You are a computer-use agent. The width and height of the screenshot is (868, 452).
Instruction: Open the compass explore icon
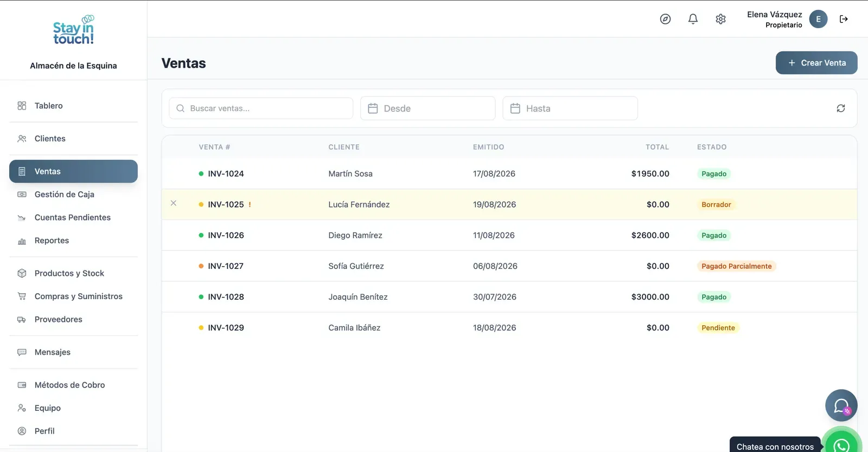[665, 19]
